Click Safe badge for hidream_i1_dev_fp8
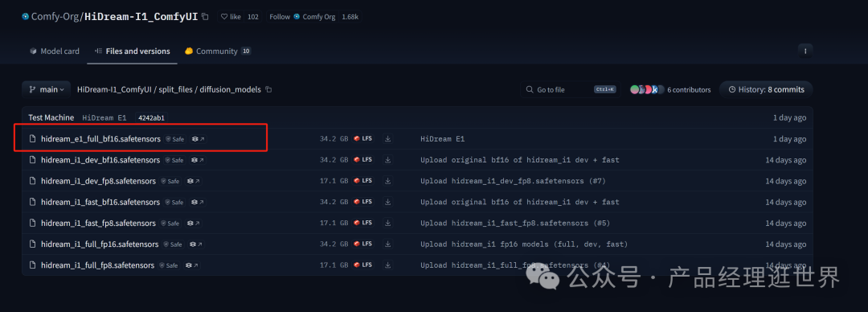 coord(170,181)
